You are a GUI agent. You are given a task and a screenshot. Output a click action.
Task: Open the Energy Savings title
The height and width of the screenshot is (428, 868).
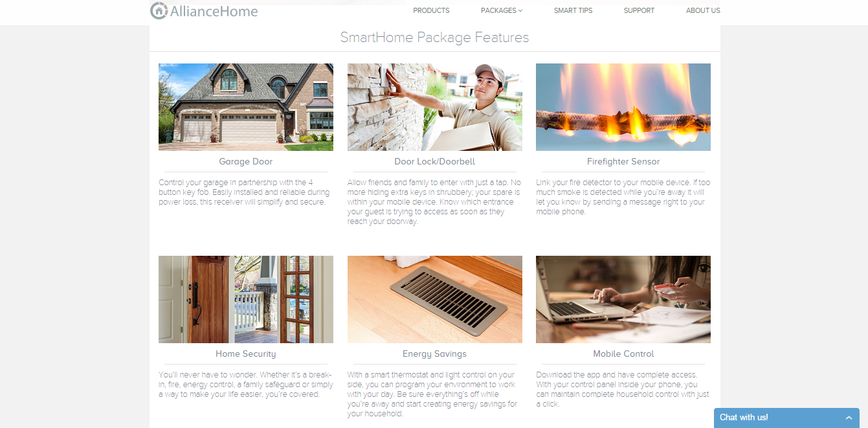pos(435,354)
